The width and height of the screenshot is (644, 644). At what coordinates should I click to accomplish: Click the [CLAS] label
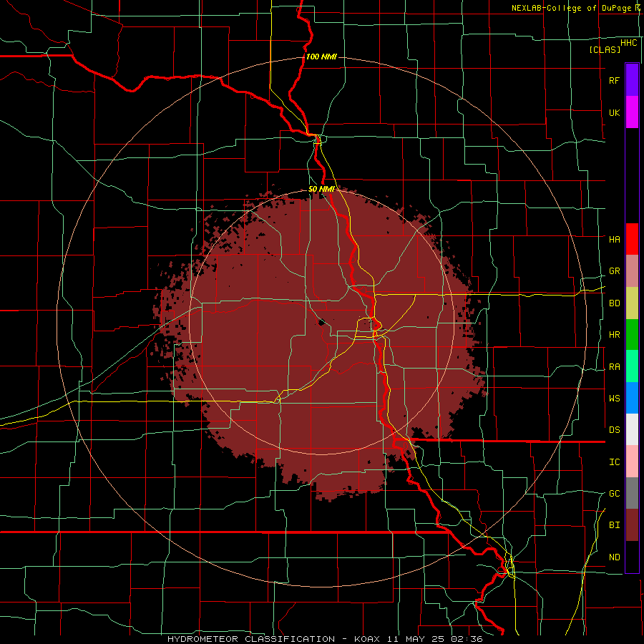coord(605,49)
